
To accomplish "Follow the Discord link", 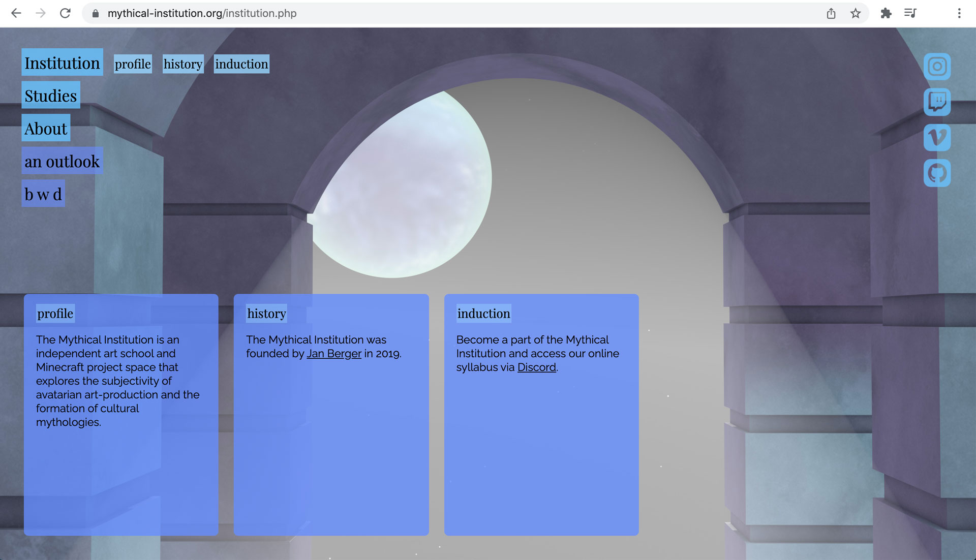I will 536,367.
